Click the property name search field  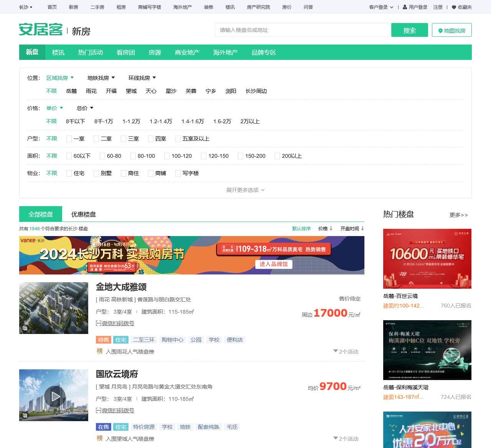pos(303,30)
